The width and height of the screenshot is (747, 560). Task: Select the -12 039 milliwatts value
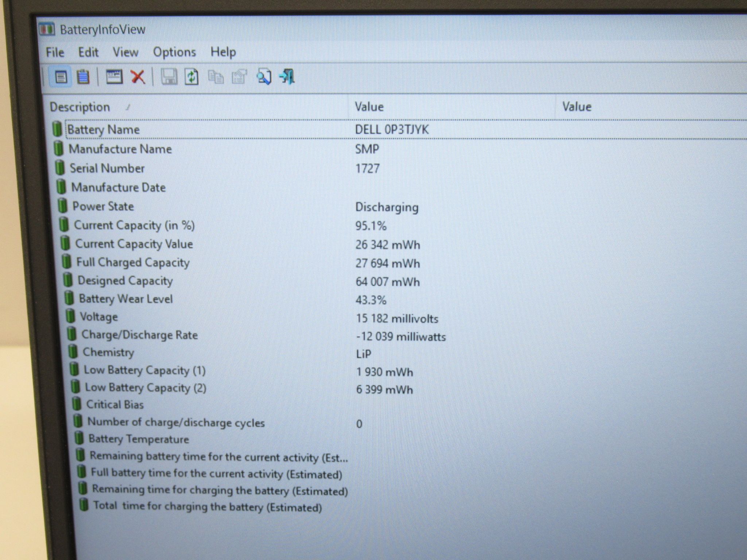click(401, 337)
